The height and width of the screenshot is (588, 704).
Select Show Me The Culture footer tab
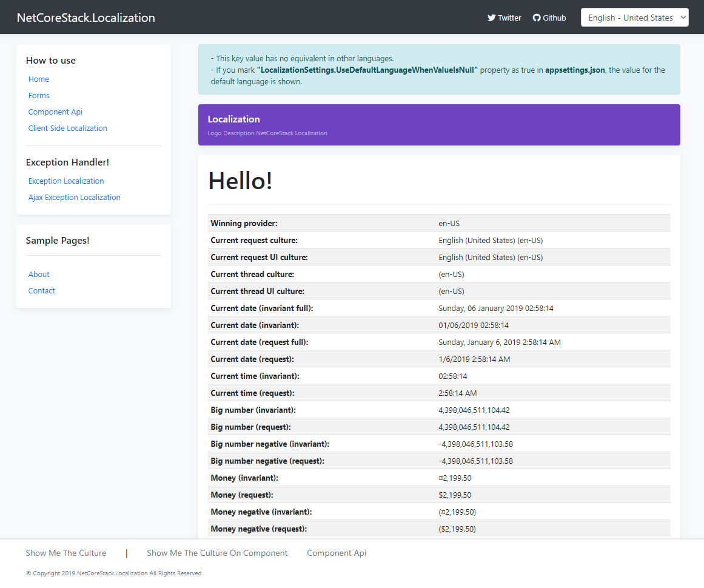[x=66, y=553]
